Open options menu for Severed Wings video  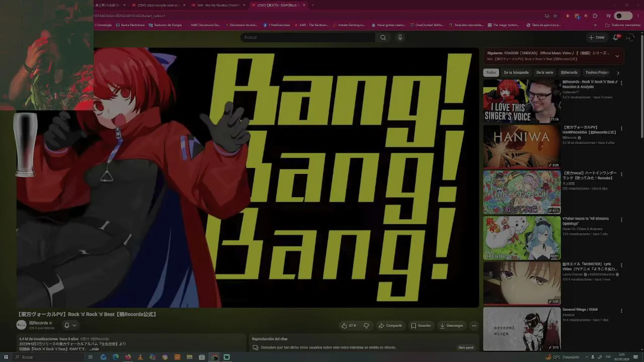[621, 311]
